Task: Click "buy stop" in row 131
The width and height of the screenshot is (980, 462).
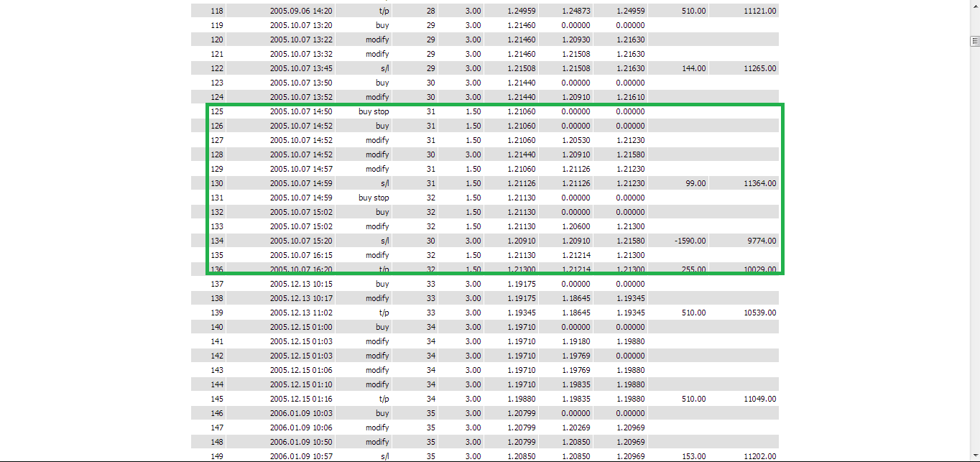Action: 374,198
